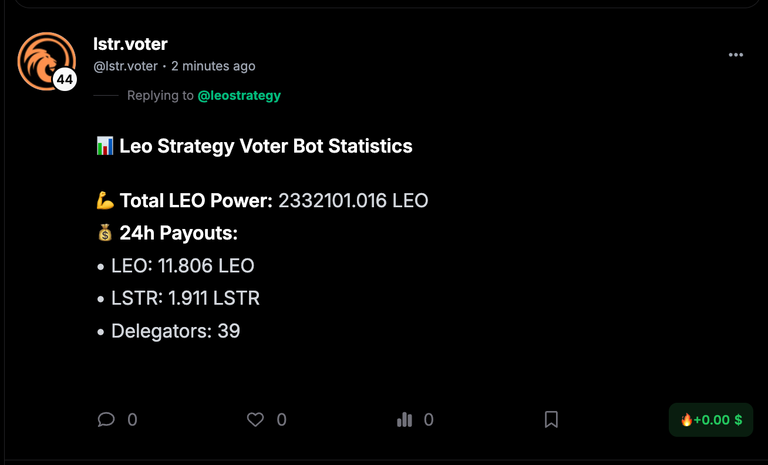This screenshot has height=465, width=768.
Task: Click the reputation badge 44
Action: [x=65, y=79]
